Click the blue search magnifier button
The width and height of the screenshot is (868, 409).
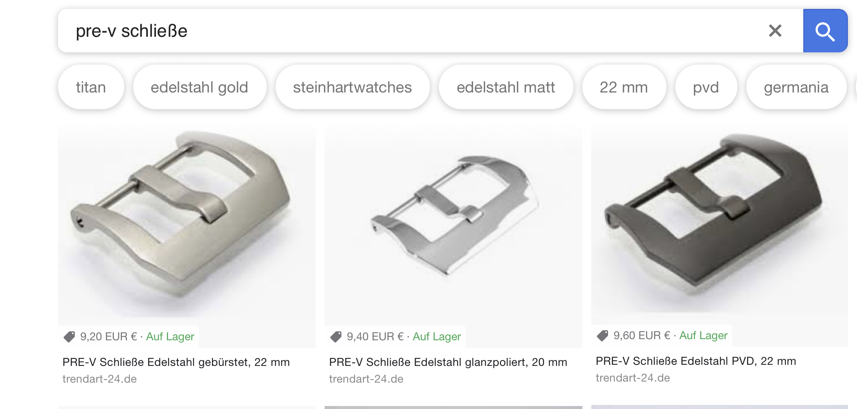click(x=825, y=31)
